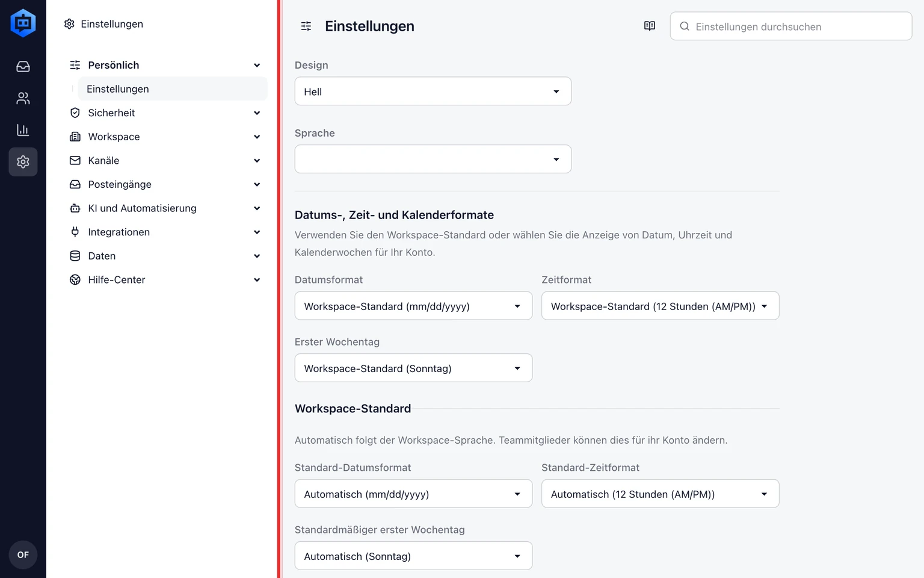Click the Einstellungen page title
924x578 pixels.
[x=369, y=26]
